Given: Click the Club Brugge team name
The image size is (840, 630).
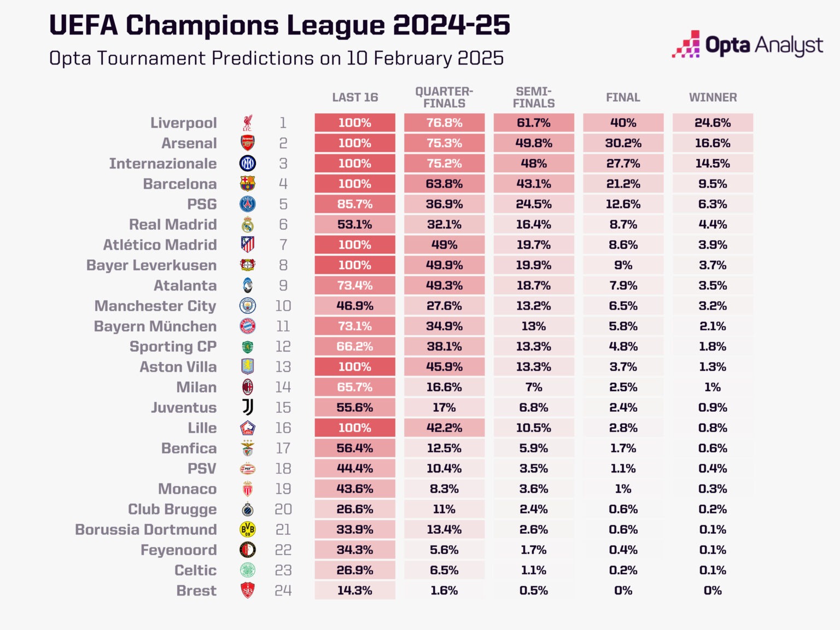Looking at the screenshot, I should (172, 509).
